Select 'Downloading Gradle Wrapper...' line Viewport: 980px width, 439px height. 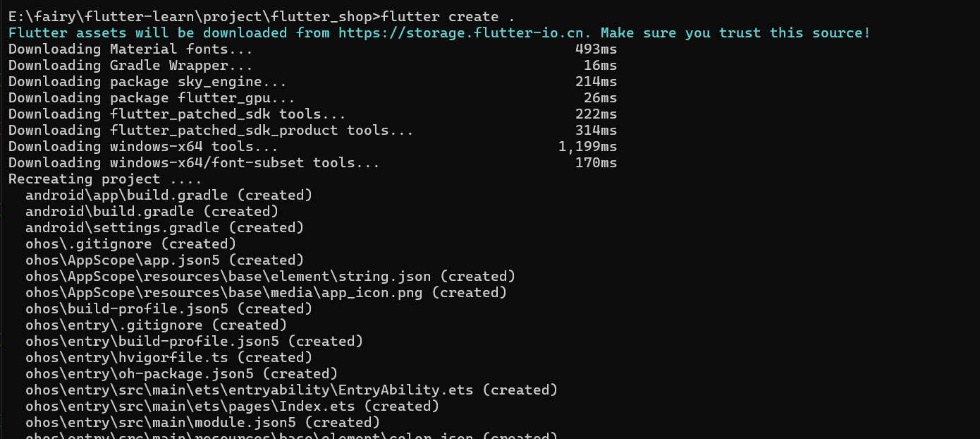tap(130, 65)
